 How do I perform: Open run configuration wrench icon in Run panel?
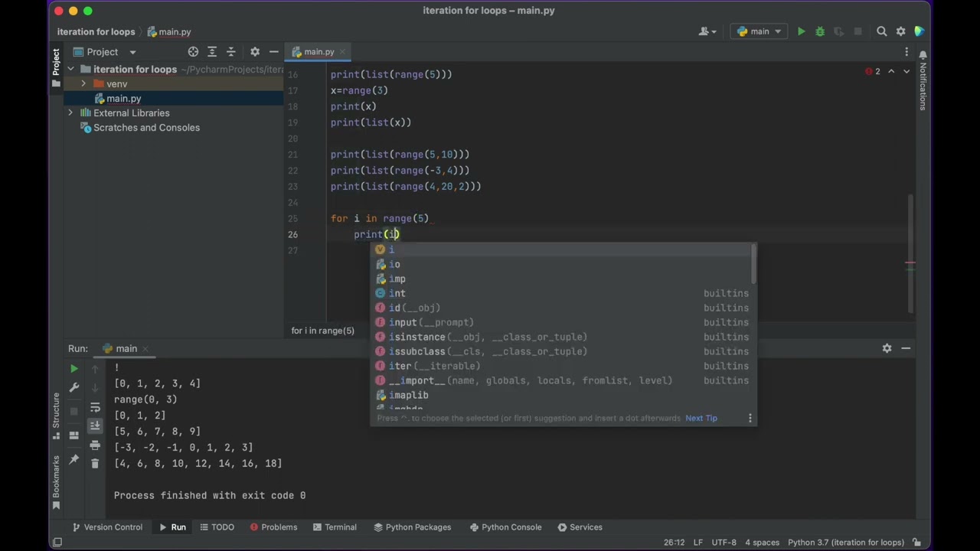pyautogui.click(x=73, y=388)
